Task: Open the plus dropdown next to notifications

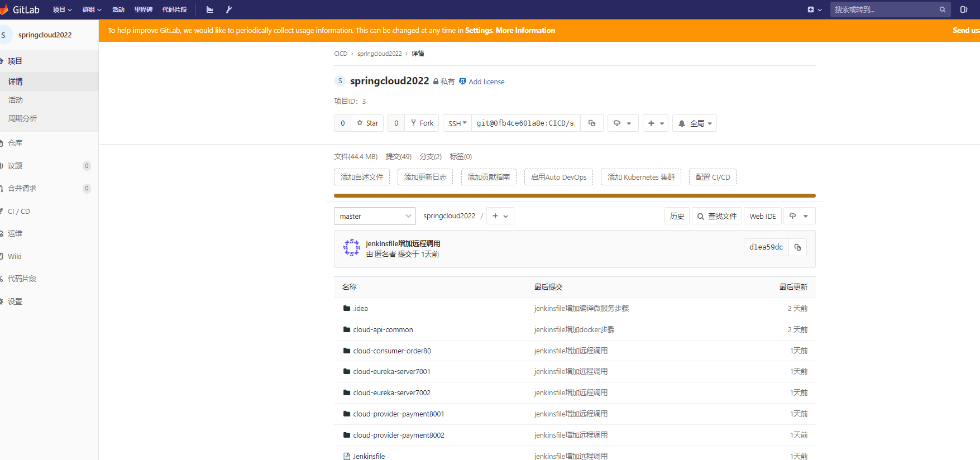Action: [x=656, y=123]
